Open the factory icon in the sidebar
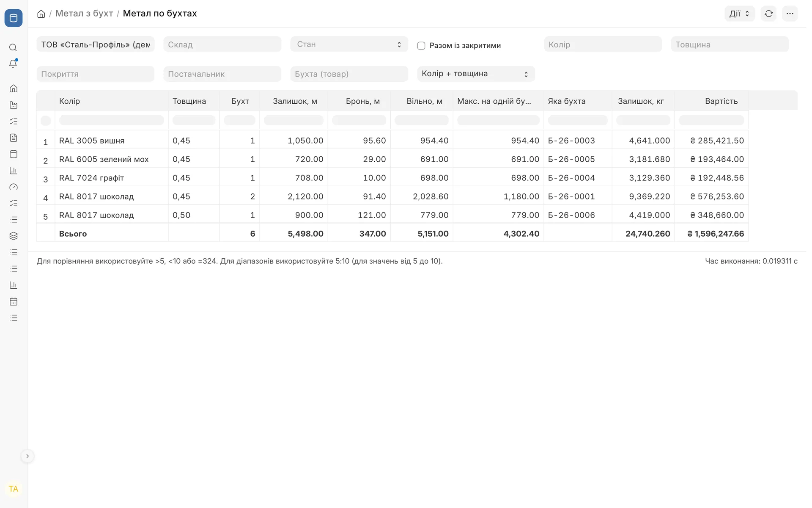812x508 pixels. (14, 105)
